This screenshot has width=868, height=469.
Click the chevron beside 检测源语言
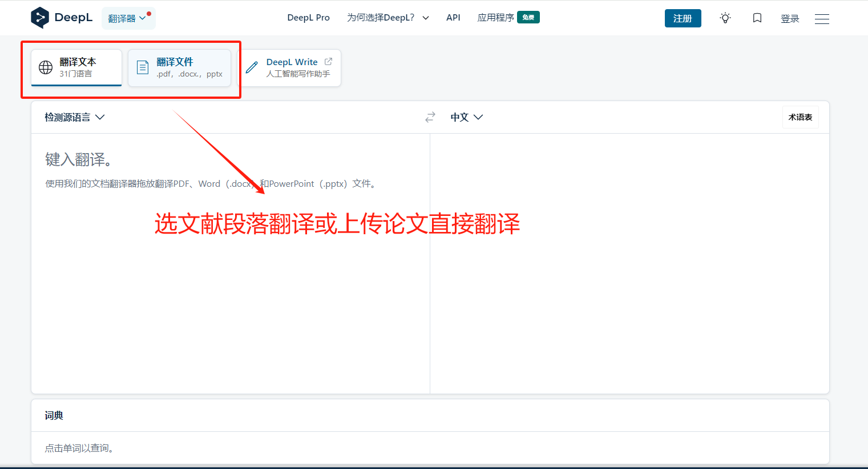pos(100,117)
